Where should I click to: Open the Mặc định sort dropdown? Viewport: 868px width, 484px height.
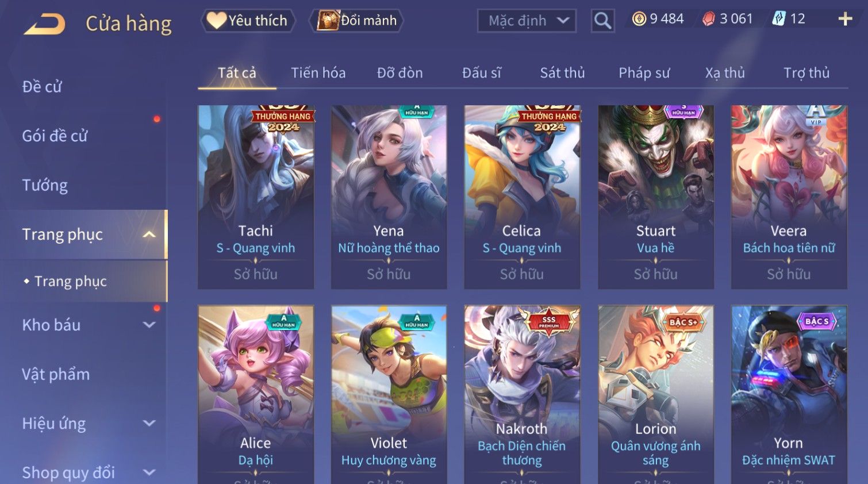point(527,21)
